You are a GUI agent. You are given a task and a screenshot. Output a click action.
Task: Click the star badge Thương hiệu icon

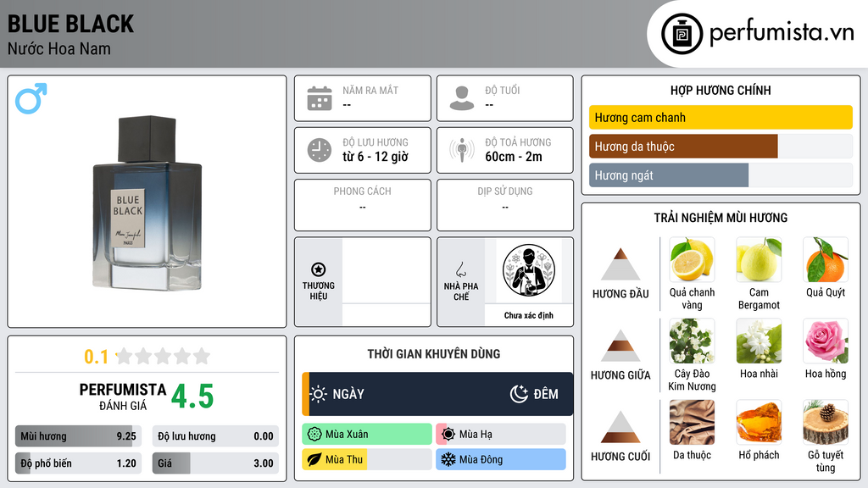(x=319, y=269)
